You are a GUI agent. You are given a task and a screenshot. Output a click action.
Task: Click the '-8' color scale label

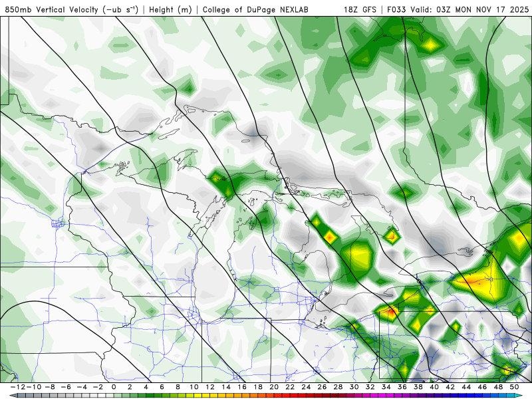click(x=50, y=387)
